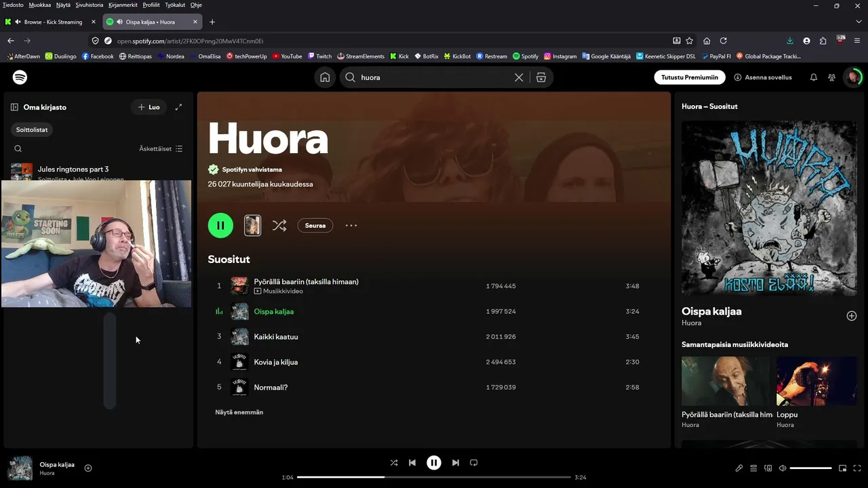Viewport: 868px width, 488px height.
Task: Open the artist pick thumbnail beside the pause button
Action: tap(252, 226)
